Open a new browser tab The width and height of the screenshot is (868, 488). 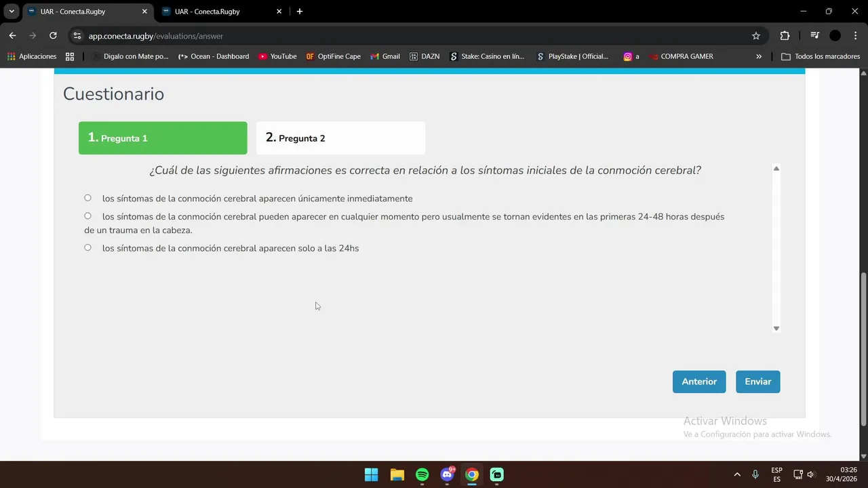(300, 12)
